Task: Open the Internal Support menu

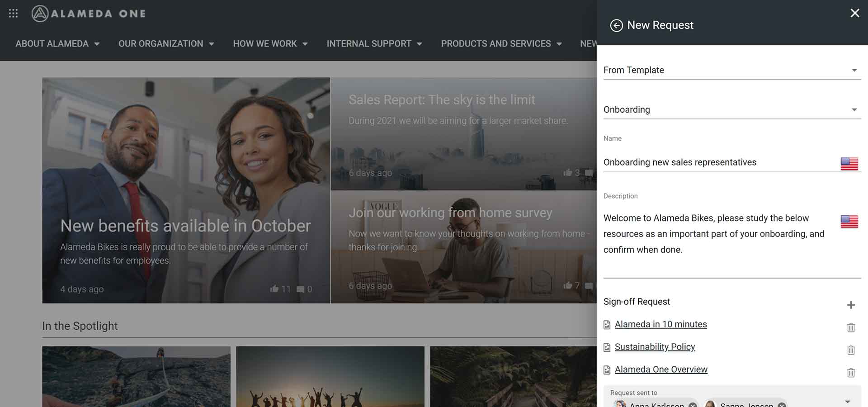Action: 374,44
